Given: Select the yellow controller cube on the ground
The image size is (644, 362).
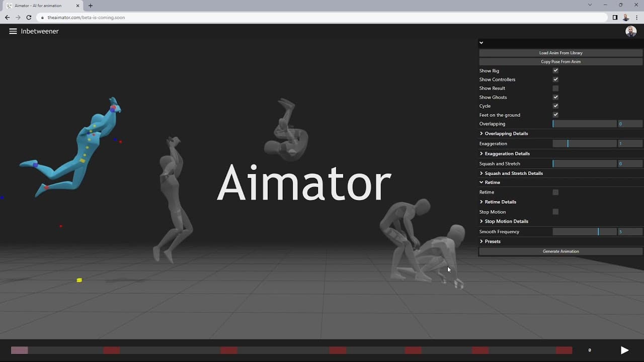Looking at the screenshot, I should click(x=79, y=280).
